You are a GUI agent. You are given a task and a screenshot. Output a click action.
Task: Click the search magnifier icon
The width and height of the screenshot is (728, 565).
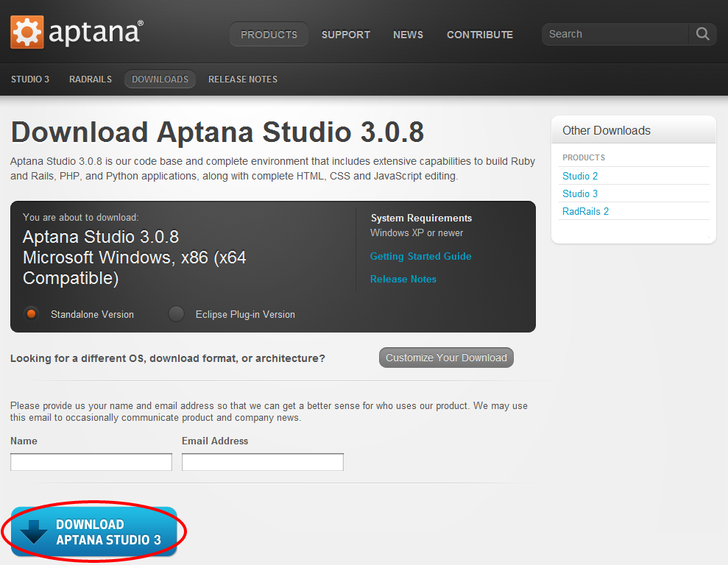[x=702, y=34]
